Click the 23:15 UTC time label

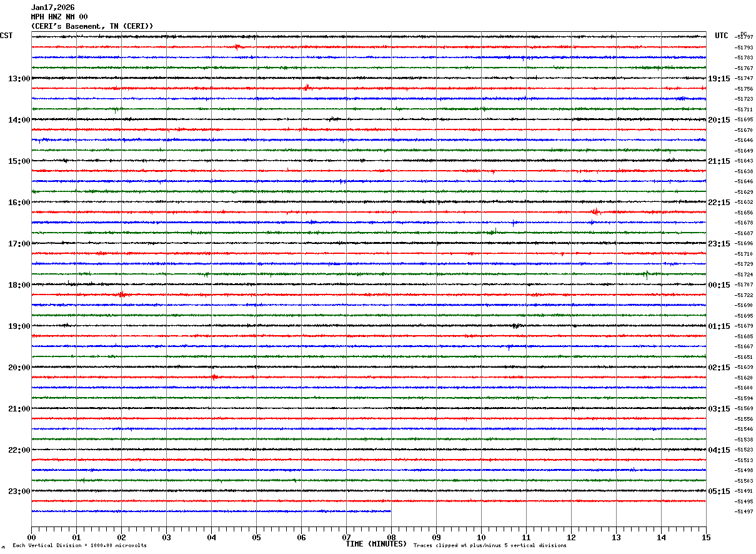(x=719, y=244)
